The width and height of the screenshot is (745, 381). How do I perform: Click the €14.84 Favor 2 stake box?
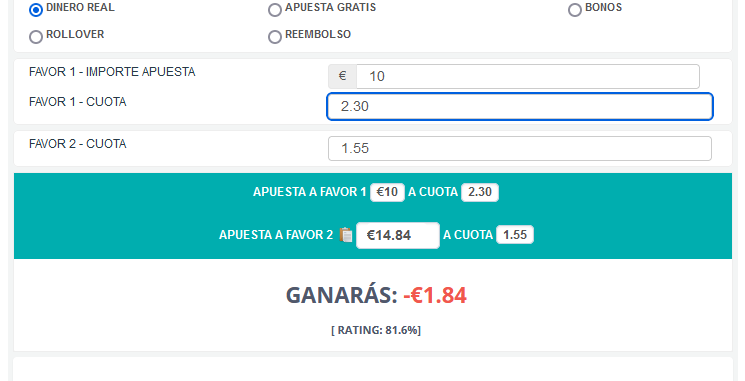click(x=398, y=235)
